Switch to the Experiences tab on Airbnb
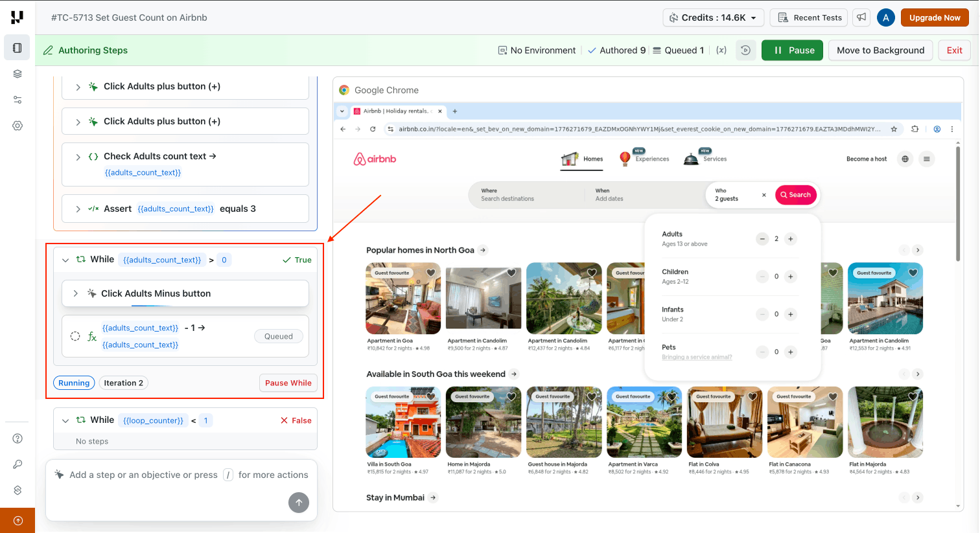 [x=644, y=159]
